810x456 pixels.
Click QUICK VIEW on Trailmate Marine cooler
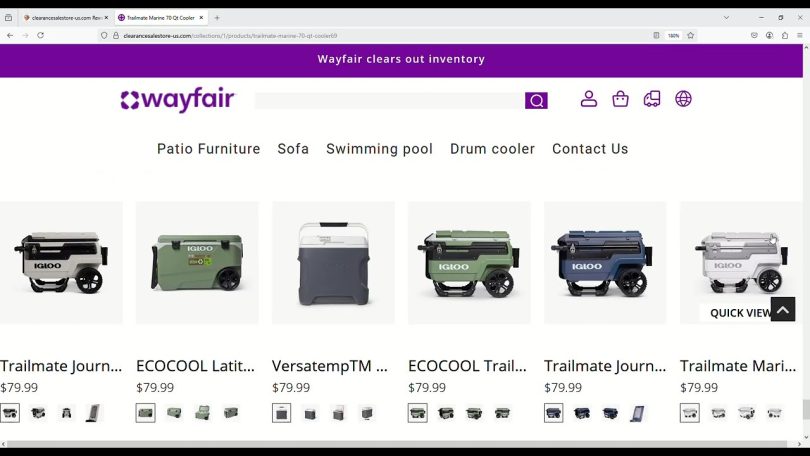pos(740,313)
